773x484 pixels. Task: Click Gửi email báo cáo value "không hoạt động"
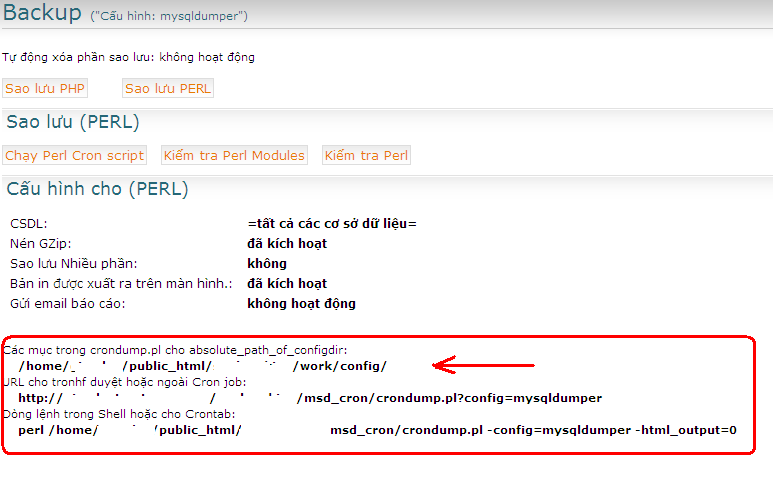pos(301,303)
